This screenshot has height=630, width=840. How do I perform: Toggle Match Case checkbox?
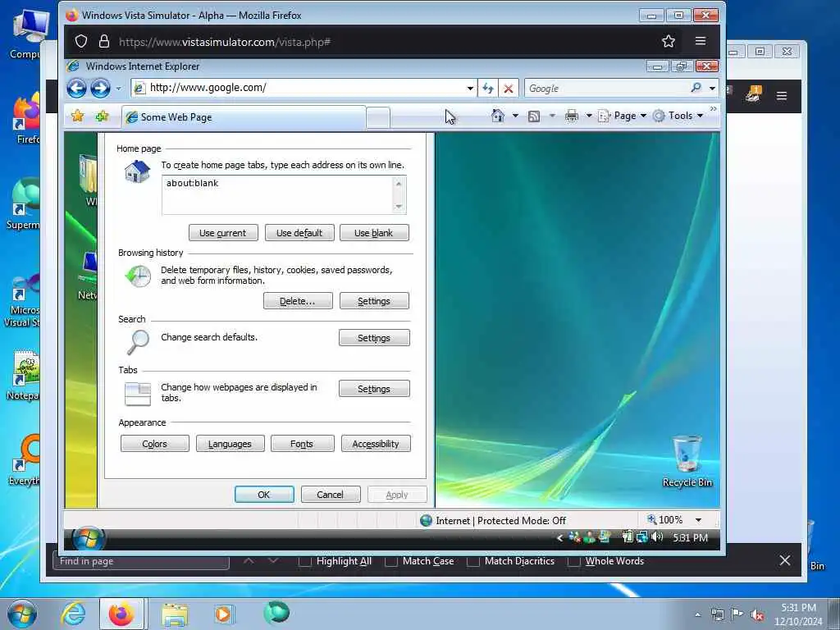(x=391, y=561)
